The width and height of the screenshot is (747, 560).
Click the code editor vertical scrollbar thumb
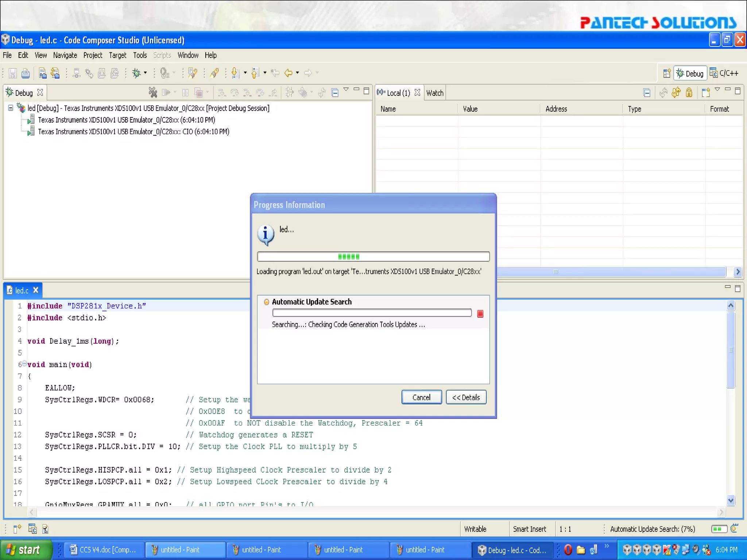(731, 350)
